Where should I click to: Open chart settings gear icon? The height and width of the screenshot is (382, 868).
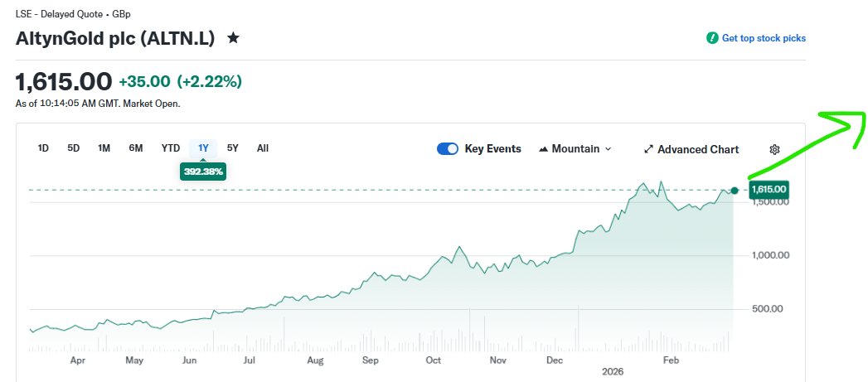tap(774, 149)
